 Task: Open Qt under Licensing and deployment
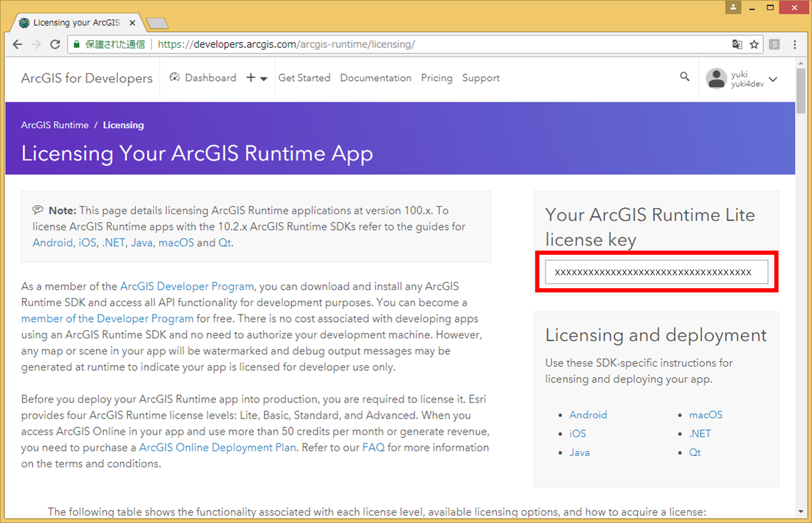pos(695,452)
